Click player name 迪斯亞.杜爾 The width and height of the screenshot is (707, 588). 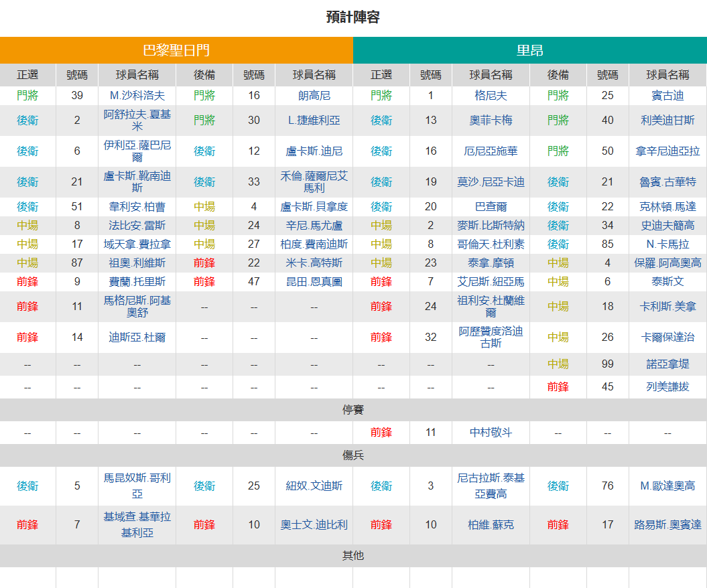[x=137, y=338]
